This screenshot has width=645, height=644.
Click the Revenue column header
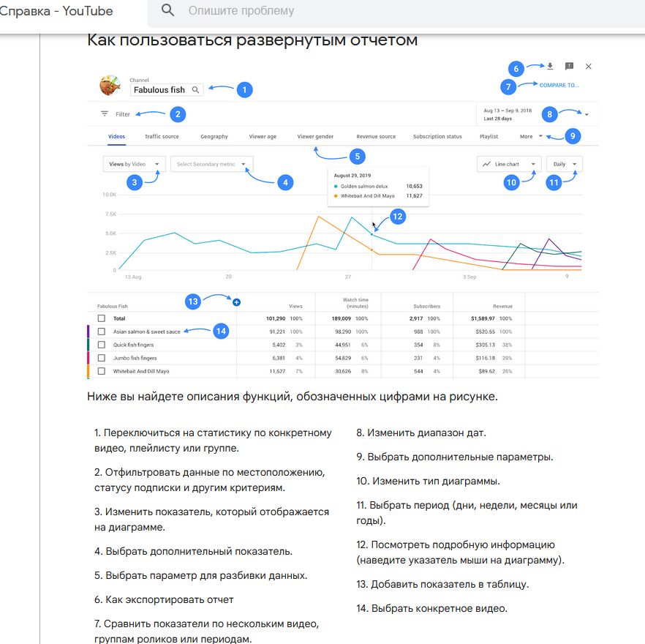502,307
